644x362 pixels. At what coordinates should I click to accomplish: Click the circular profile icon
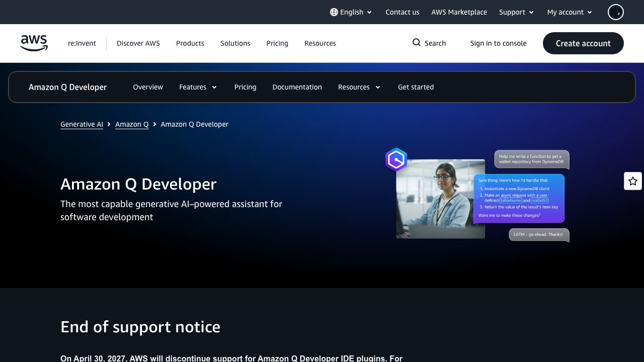coord(616,12)
